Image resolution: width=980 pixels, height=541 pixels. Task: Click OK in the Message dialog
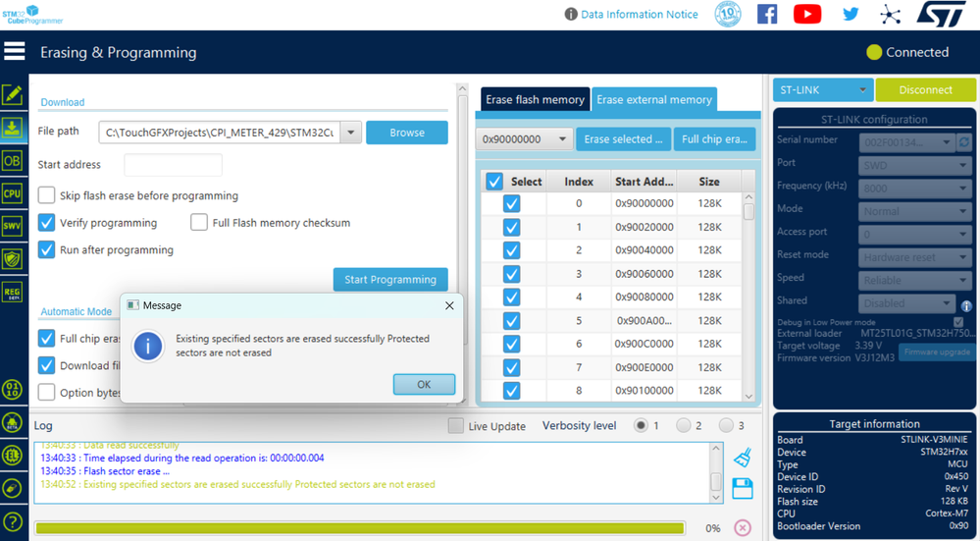pos(424,384)
